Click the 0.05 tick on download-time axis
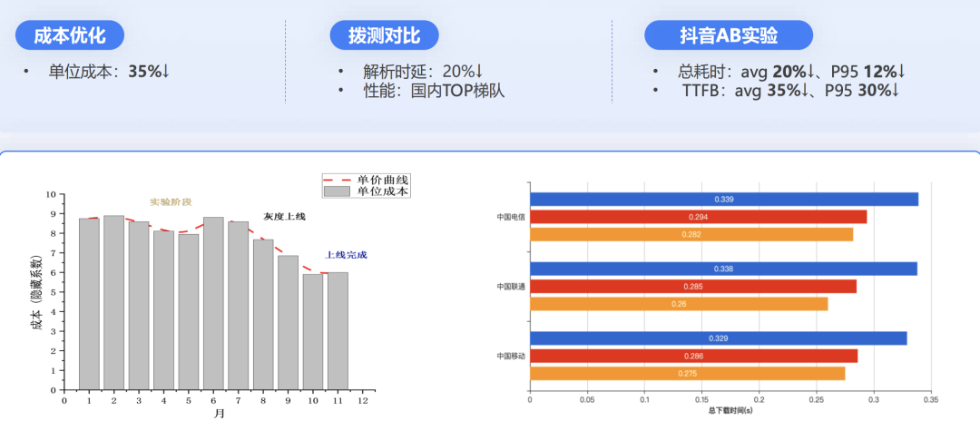This screenshot has height=421, width=980. (x=587, y=398)
